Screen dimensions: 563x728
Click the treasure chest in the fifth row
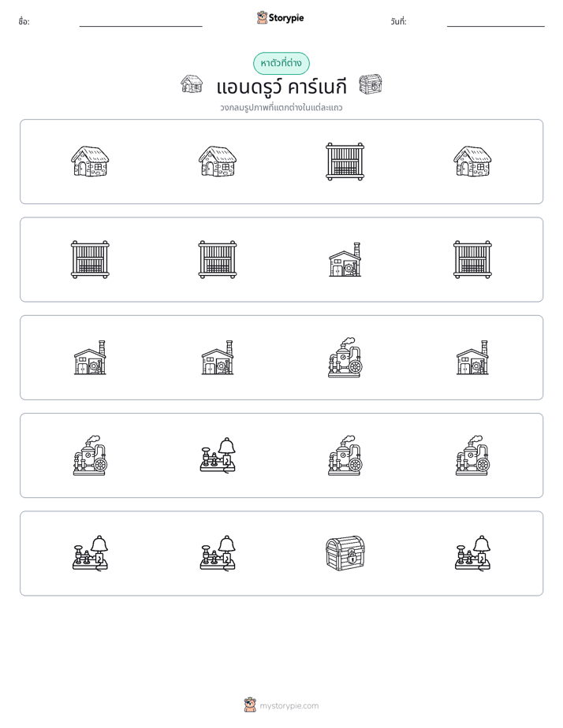[345, 553]
